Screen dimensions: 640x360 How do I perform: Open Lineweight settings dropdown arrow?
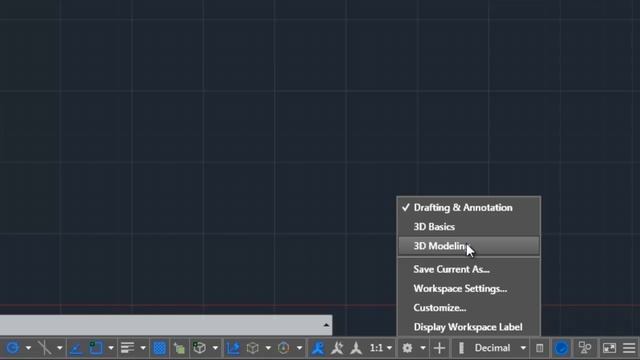point(142,348)
